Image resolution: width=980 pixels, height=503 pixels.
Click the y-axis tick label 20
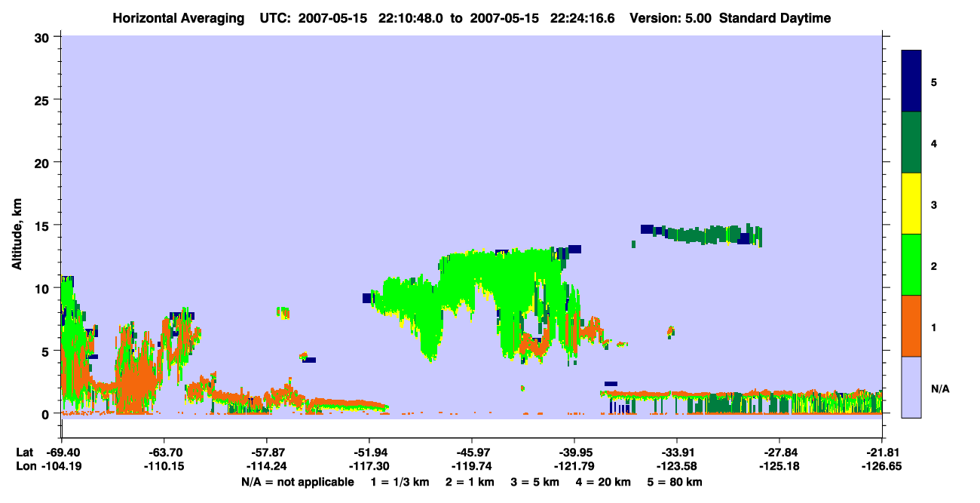coord(44,163)
